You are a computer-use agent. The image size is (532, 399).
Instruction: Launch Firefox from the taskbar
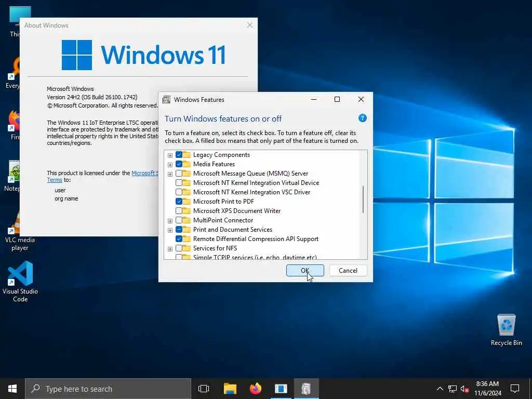coord(256,389)
